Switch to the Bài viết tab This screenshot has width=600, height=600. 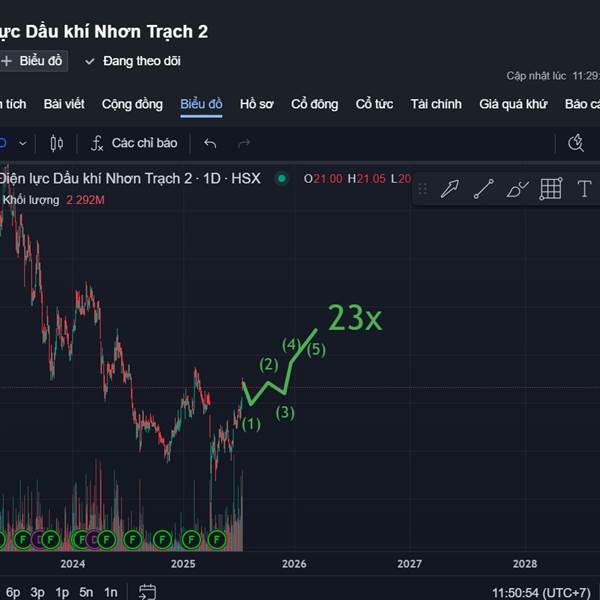(x=64, y=104)
